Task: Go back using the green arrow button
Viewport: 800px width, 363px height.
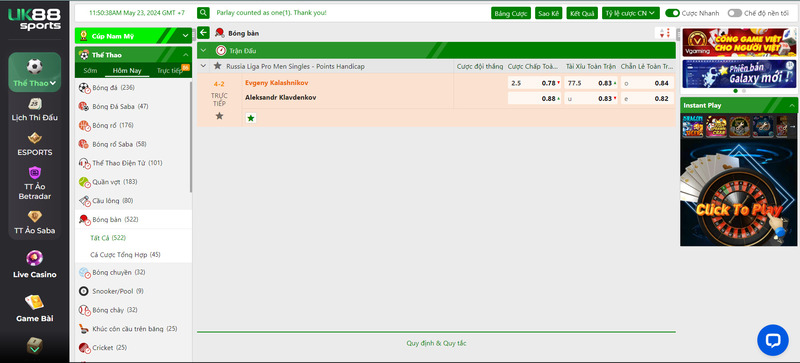Action: pos(203,33)
